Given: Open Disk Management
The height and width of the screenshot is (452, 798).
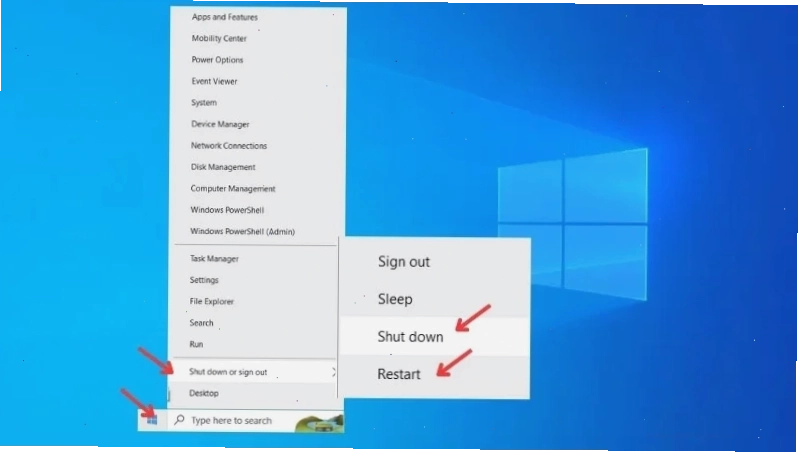Looking at the screenshot, I should point(223,167).
